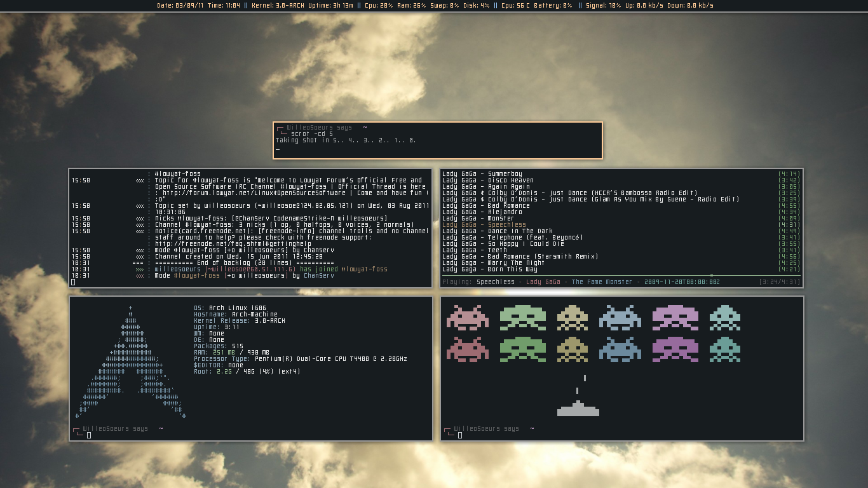
Task: Click "Time: 11:04" in the top status bar
Action: 224,6
